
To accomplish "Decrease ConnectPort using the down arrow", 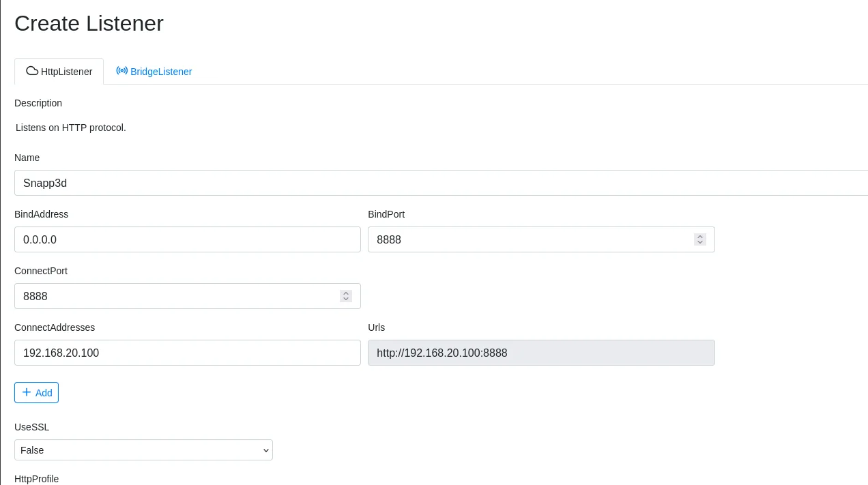I will 346,299.
